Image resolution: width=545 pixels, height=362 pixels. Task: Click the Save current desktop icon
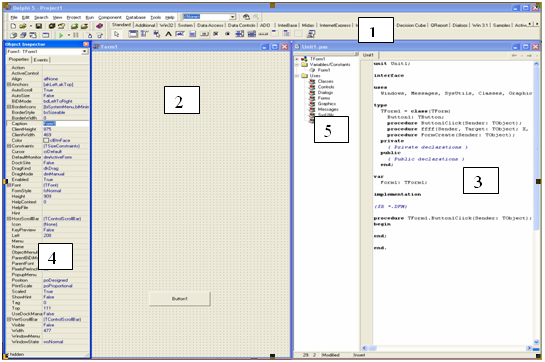246,17
